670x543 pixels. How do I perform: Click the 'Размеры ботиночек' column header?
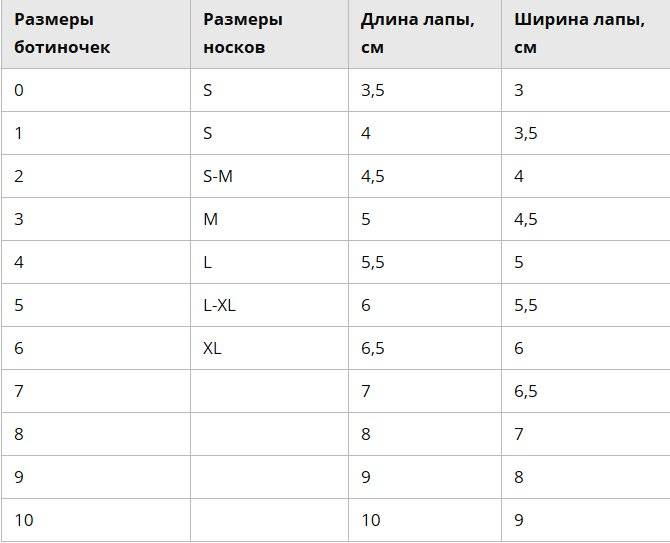tap(96, 34)
